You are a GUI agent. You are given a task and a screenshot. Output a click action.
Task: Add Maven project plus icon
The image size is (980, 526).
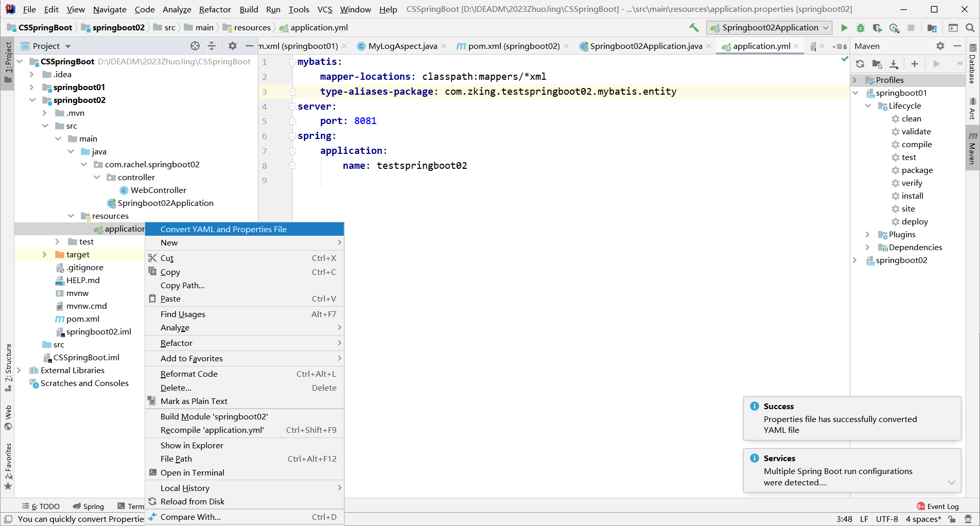click(x=915, y=64)
